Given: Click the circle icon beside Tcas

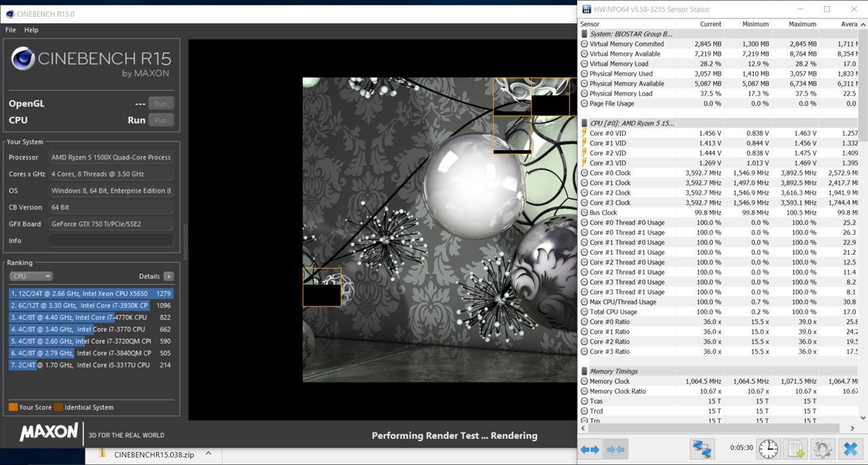Looking at the screenshot, I should click(x=585, y=401).
